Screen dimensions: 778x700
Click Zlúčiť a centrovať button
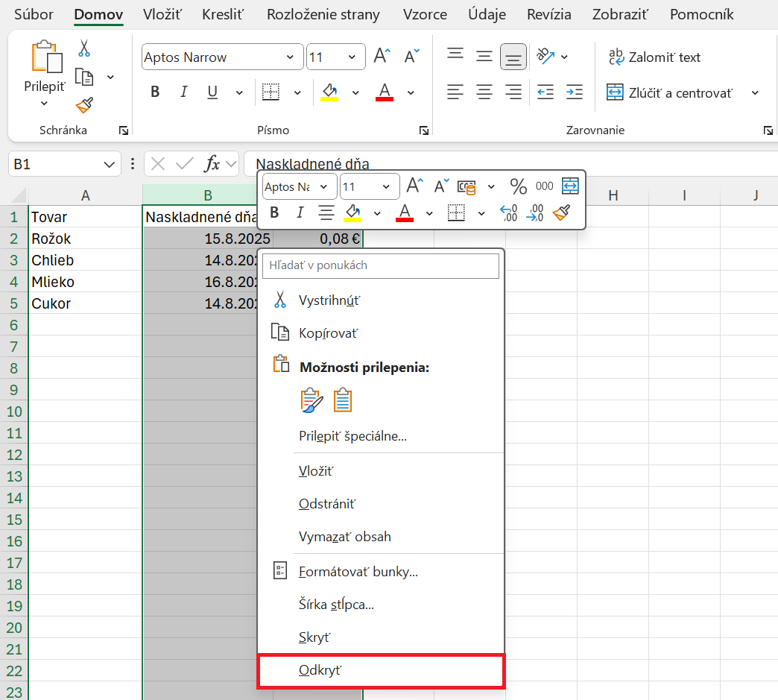(x=669, y=93)
